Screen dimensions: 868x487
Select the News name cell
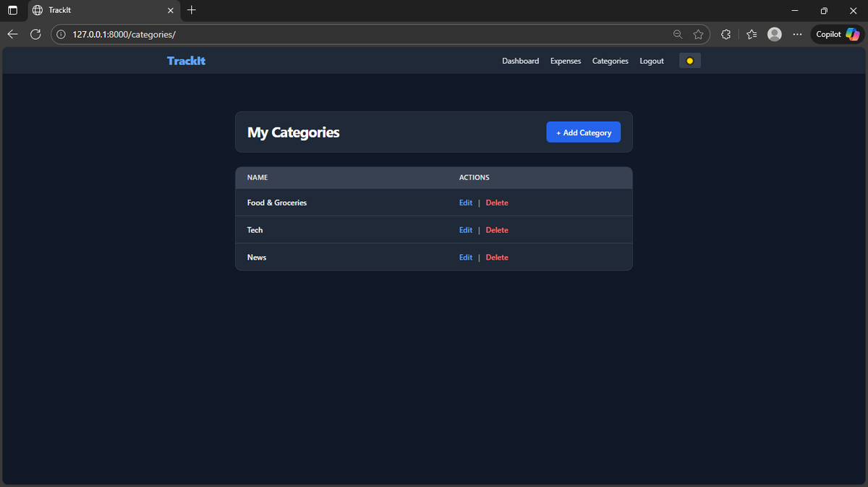pyautogui.click(x=257, y=258)
